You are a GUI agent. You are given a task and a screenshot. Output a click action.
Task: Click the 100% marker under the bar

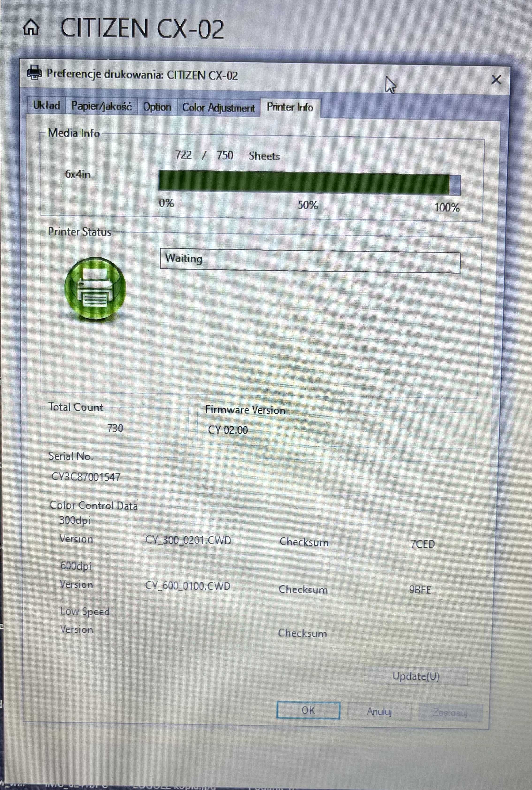pyautogui.click(x=447, y=207)
